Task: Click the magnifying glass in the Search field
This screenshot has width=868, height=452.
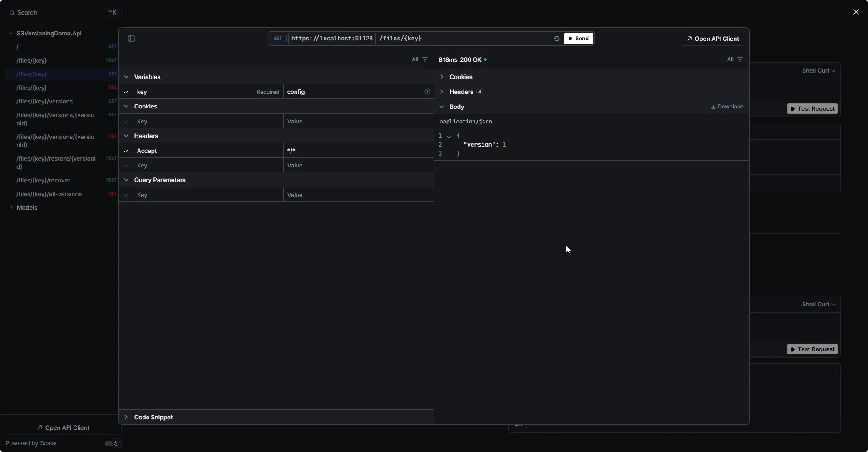Action: coord(12,12)
